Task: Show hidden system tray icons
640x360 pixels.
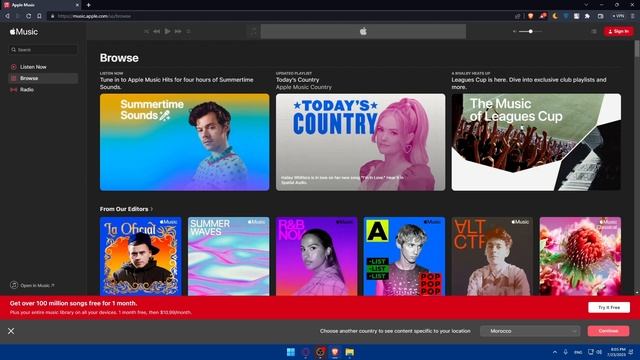Action: pos(555,352)
